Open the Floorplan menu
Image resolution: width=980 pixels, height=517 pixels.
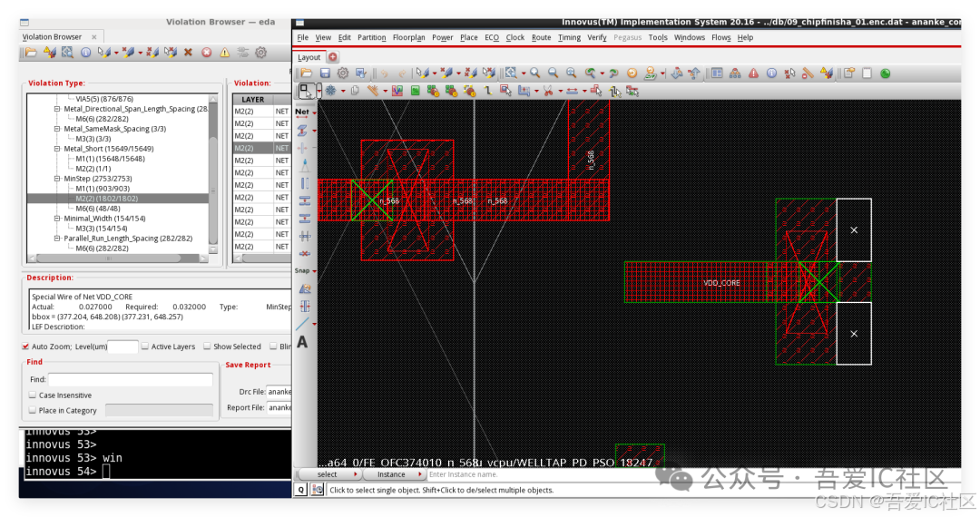408,38
